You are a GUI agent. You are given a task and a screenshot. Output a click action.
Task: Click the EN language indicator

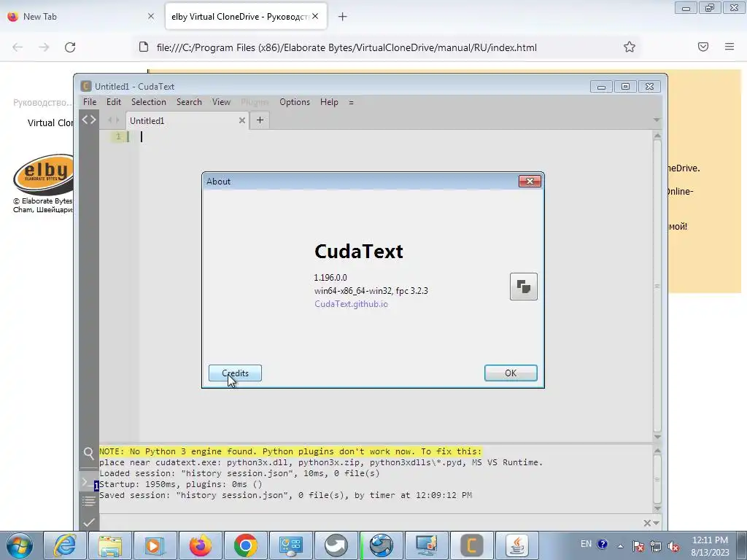pos(586,544)
